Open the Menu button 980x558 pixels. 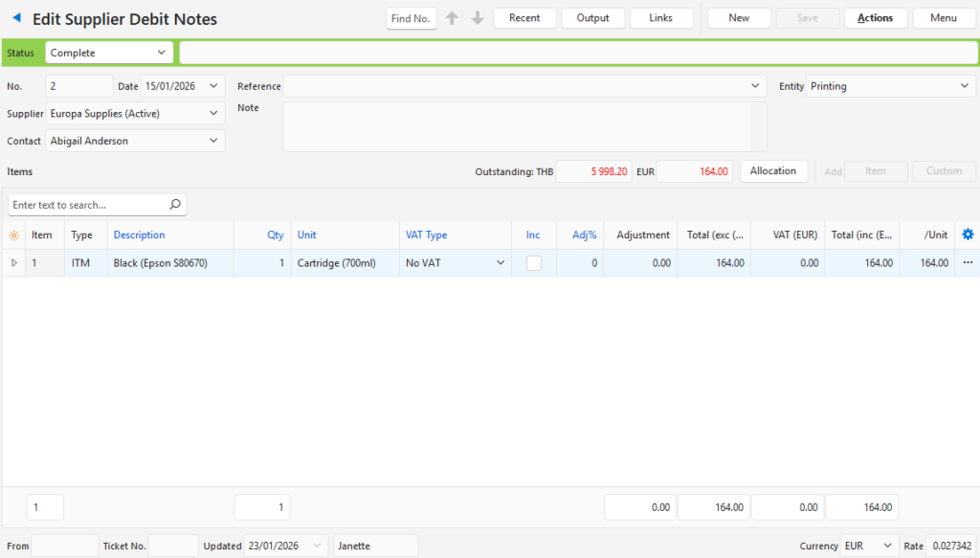tap(943, 18)
